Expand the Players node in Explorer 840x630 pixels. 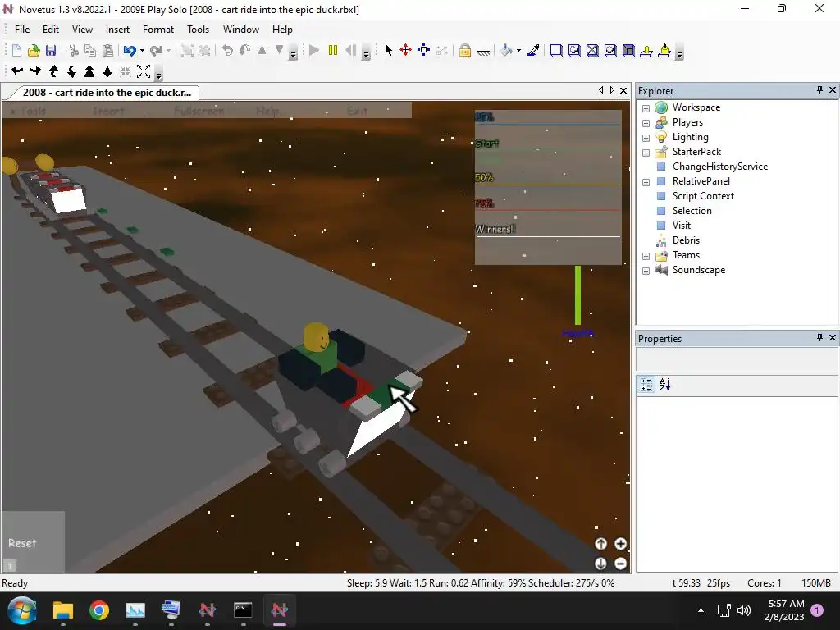point(646,123)
